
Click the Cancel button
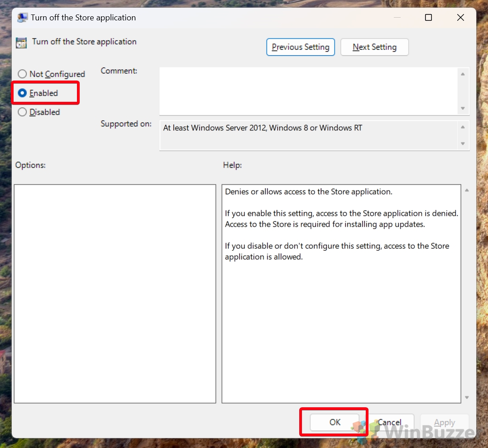point(389,422)
